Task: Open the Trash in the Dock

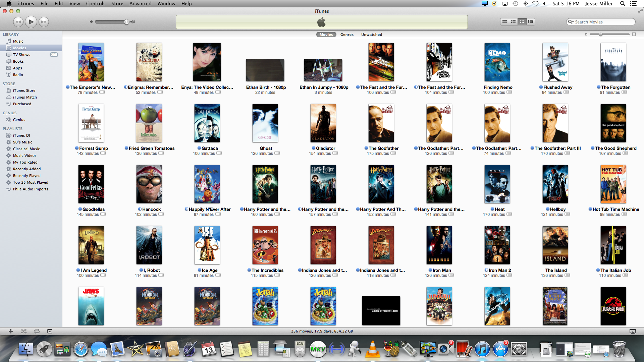Action: (x=619, y=349)
